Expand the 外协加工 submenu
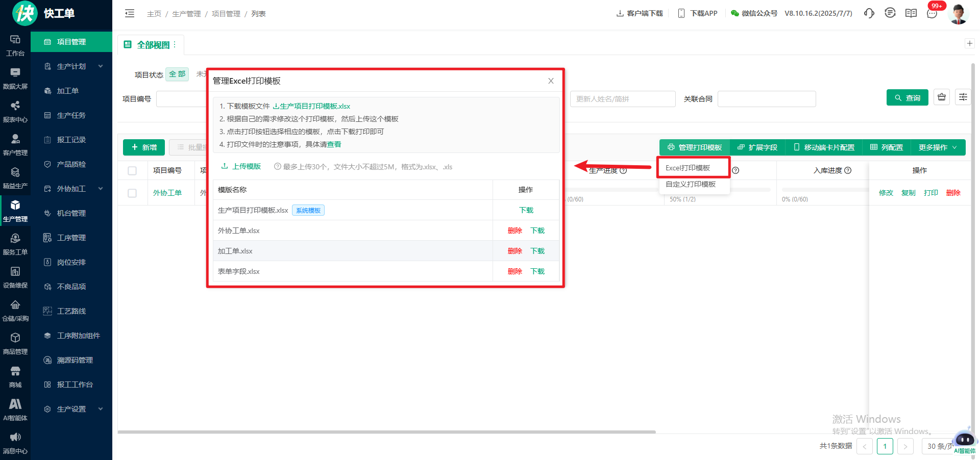This screenshot has width=980, height=460. click(x=101, y=189)
